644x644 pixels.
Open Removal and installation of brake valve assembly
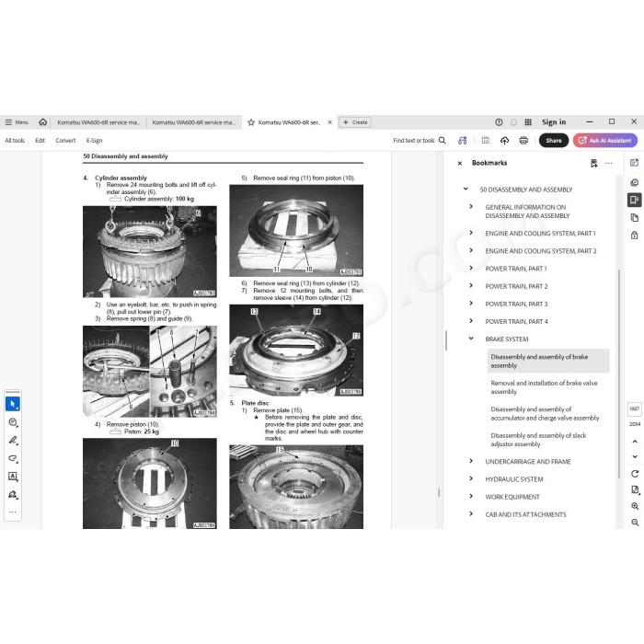[x=544, y=387]
